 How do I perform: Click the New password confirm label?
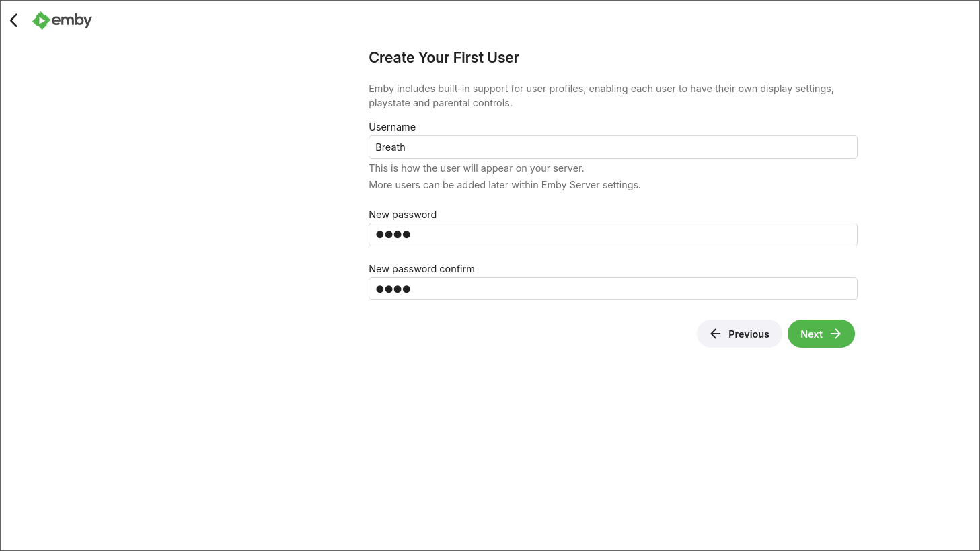click(x=421, y=268)
